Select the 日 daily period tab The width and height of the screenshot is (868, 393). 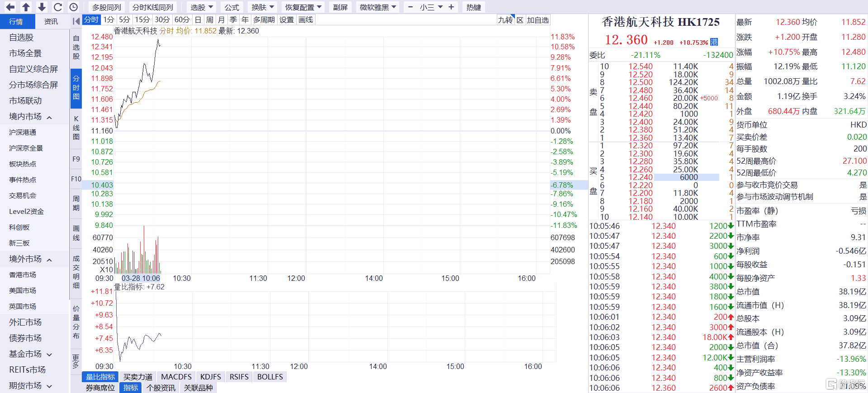pyautogui.click(x=198, y=19)
